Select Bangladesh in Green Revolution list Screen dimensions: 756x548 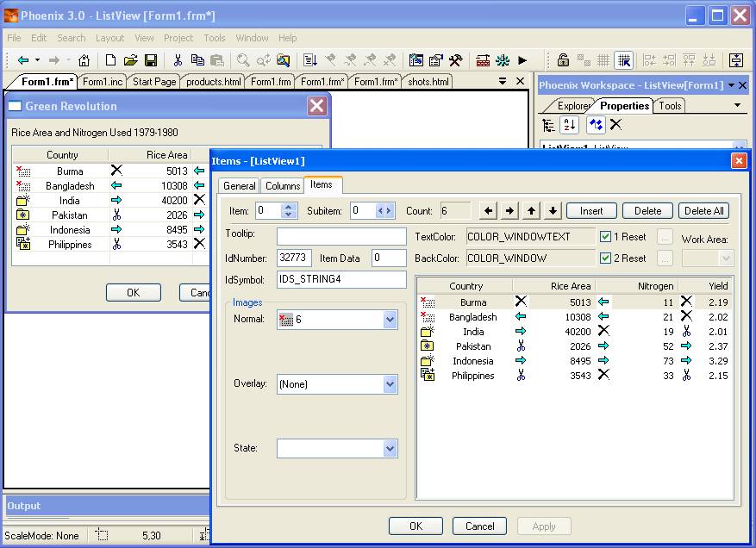[110, 185]
